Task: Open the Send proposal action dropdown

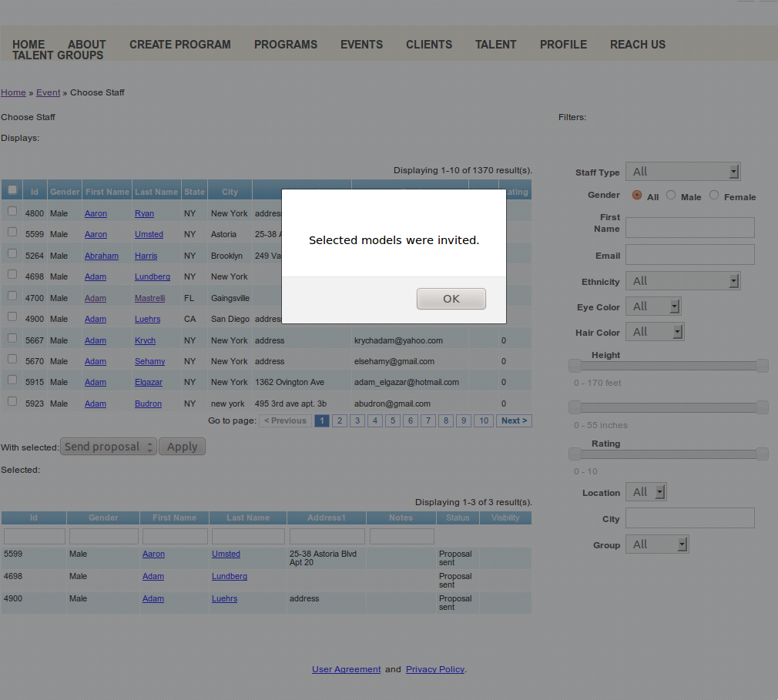Action: tap(109, 447)
